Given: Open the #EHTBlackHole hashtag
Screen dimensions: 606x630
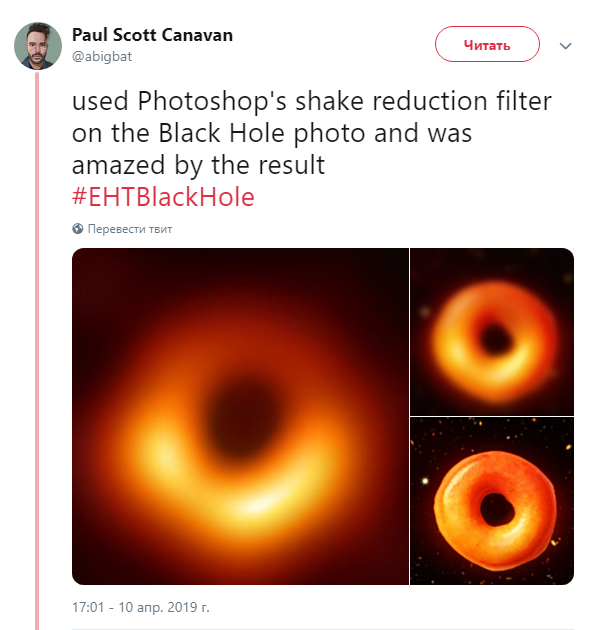Looking at the screenshot, I should (163, 197).
